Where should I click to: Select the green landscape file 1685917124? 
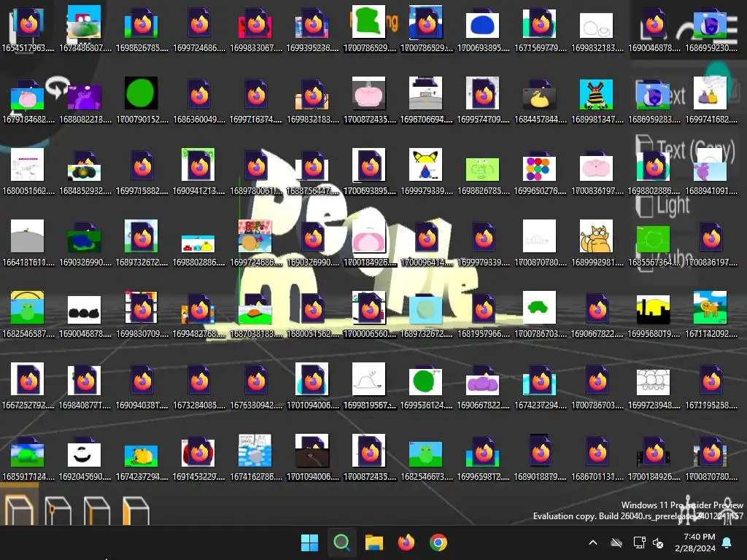[x=28, y=457]
